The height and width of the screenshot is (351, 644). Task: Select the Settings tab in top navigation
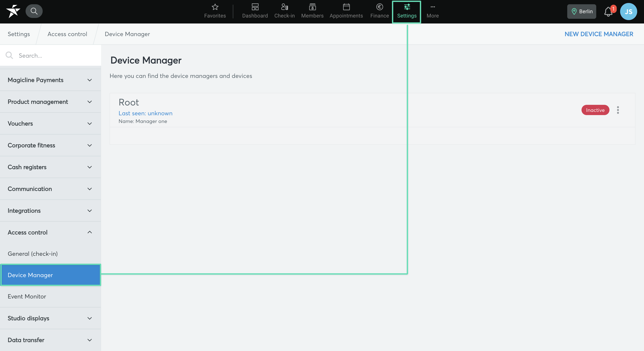pyautogui.click(x=406, y=12)
